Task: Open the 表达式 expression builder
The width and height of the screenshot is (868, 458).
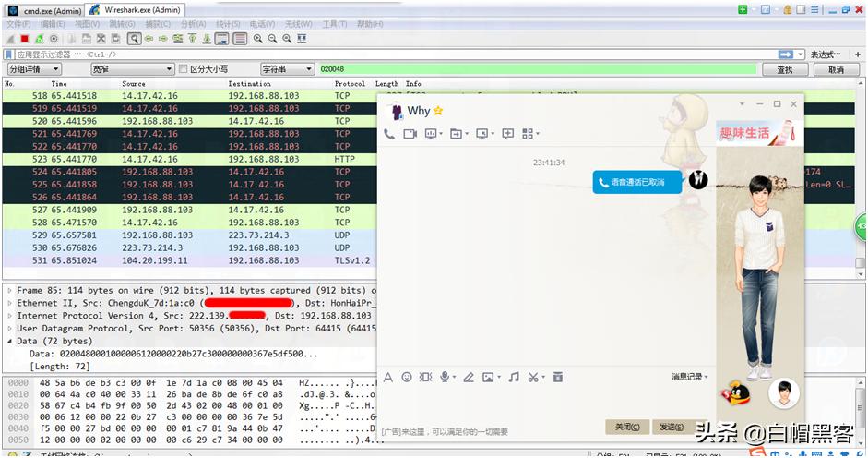Action: (x=826, y=54)
